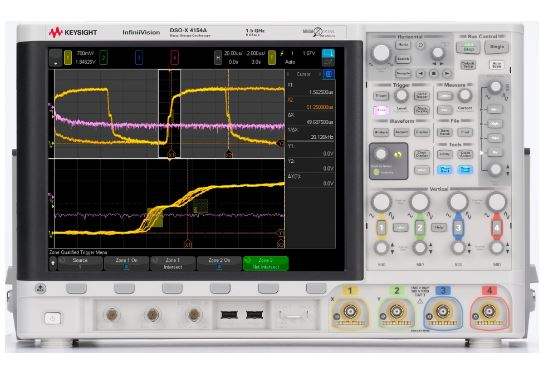Push the Navigate button
Screen dimensions: 555x366
403,74
